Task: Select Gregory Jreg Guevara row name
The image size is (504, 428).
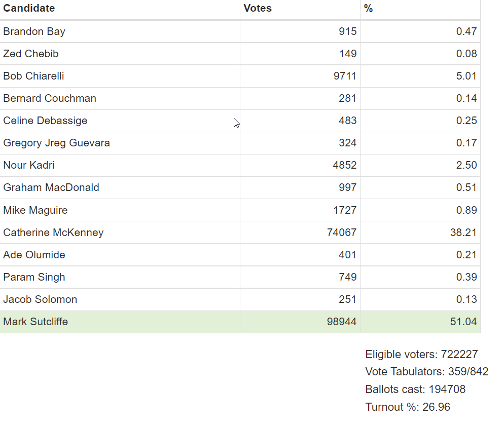Action: pyautogui.click(x=56, y=143)
